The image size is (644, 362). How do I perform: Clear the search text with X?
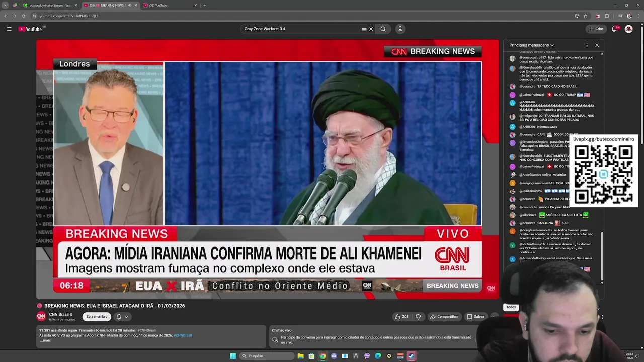[371, 29]
